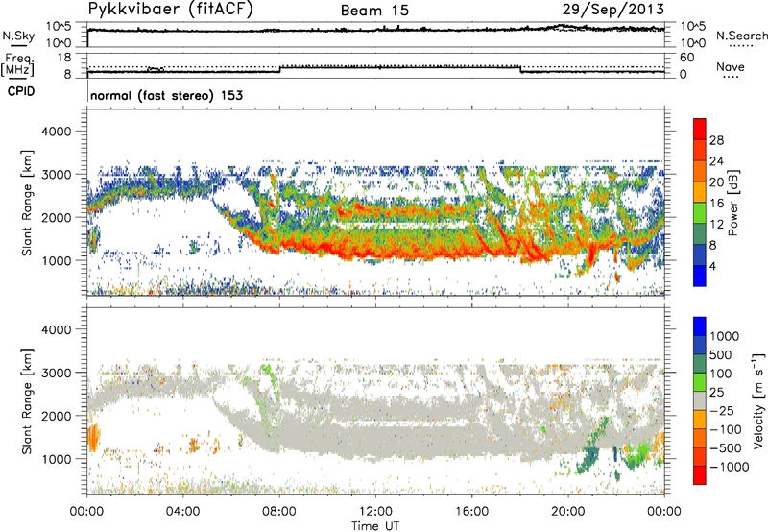Click the '12:00' time axis tick label
This screenshot has width=768, height=532.
[375, 512]
